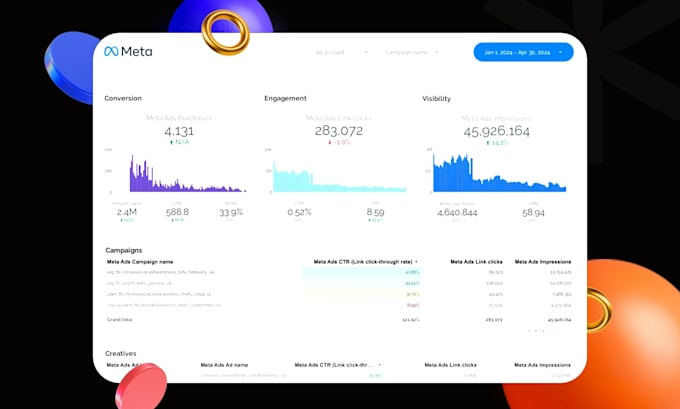Click the 45,926,164 impressions value
Screen dimensions: 680x409
pyautogui.click(x=497, y=131)
